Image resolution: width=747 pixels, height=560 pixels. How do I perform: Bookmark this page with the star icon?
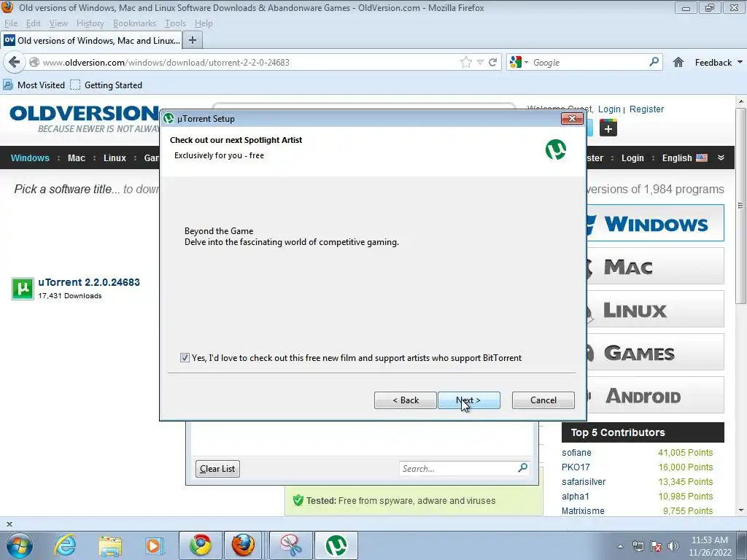466,63
